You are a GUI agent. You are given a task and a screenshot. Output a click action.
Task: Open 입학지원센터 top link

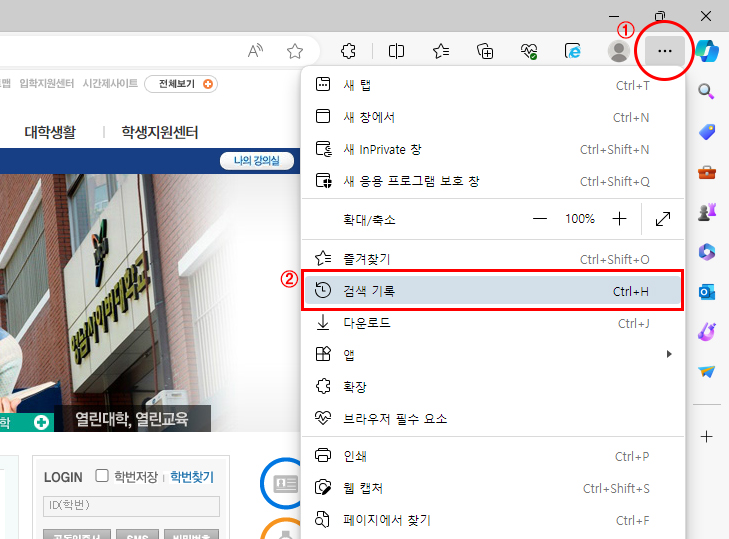point(46,83)
